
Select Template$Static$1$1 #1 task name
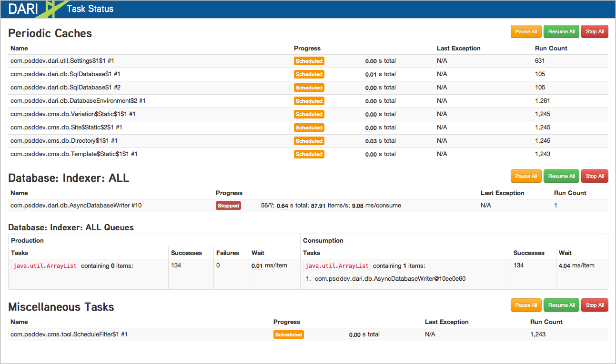[74, 154]
